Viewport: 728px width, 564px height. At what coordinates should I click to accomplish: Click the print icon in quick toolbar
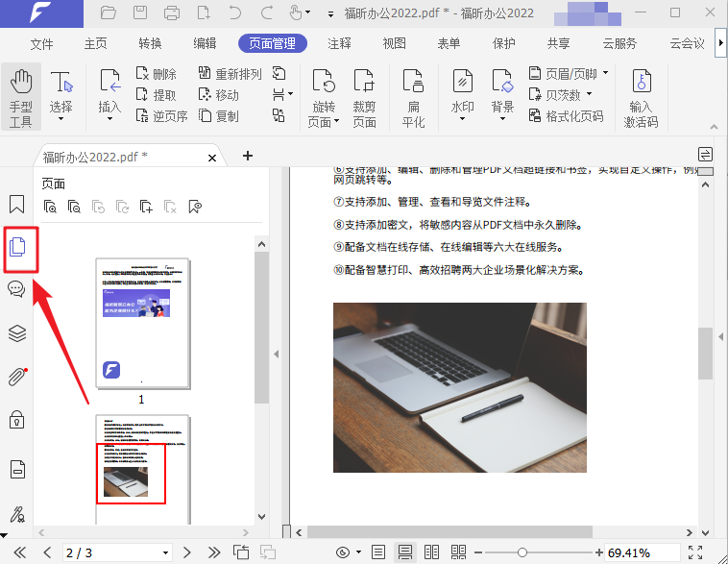[172, 12]
